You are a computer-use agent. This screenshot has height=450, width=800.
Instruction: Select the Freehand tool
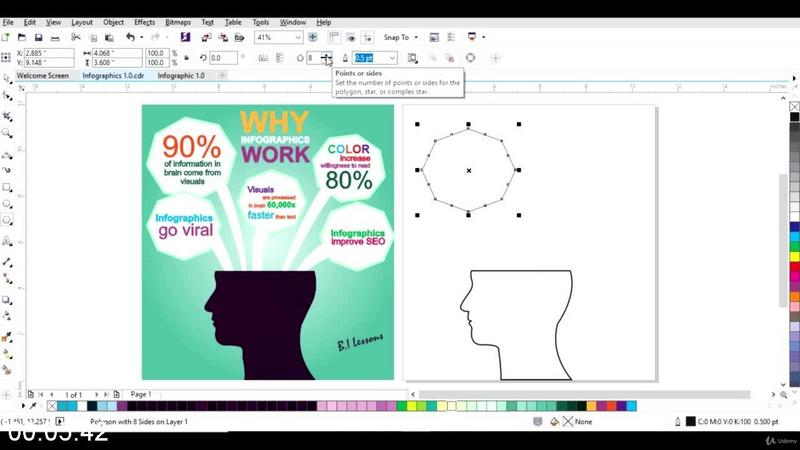coord(7,155)
